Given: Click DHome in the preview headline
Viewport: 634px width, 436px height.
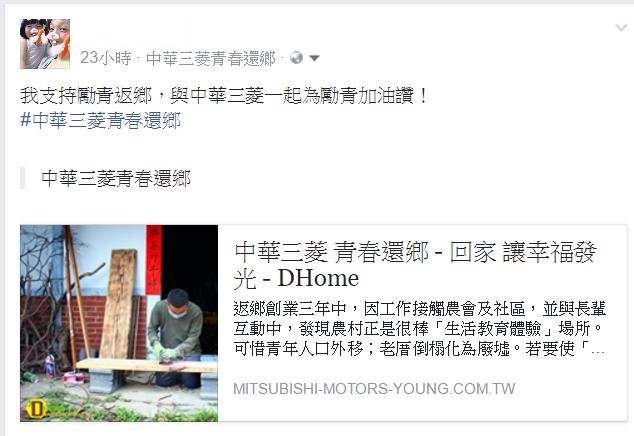Looking at the screenshot, I should [318, 278].
